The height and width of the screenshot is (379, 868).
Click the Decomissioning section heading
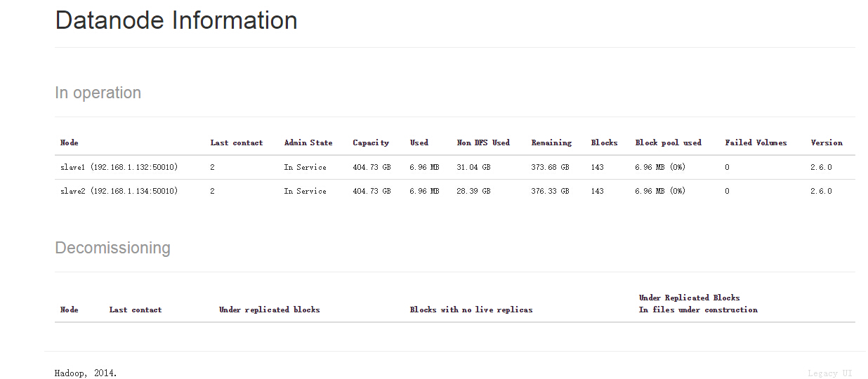(x=112, y=248)
